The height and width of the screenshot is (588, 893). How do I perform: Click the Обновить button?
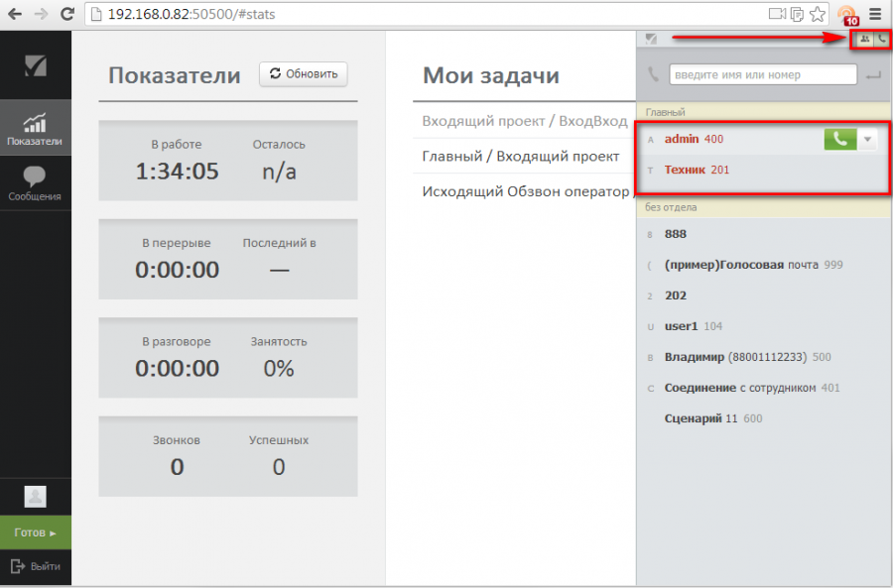pyautogui.click(x=304, y=74)
